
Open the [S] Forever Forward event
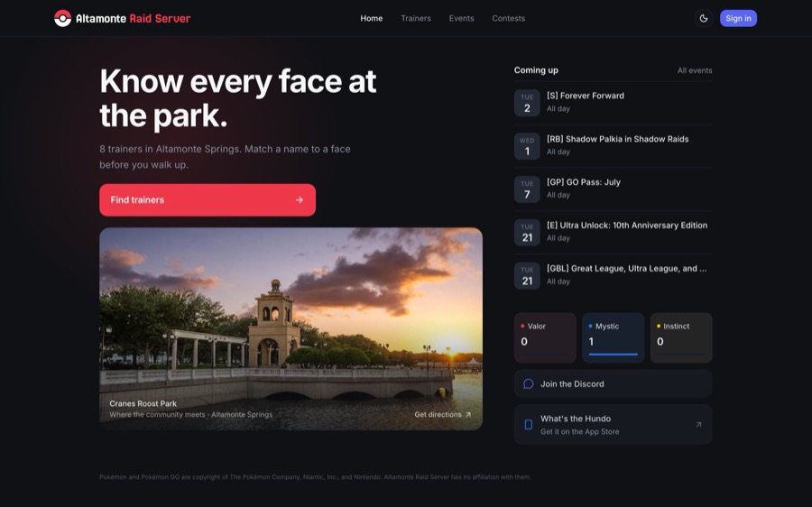tap(614, 103)
